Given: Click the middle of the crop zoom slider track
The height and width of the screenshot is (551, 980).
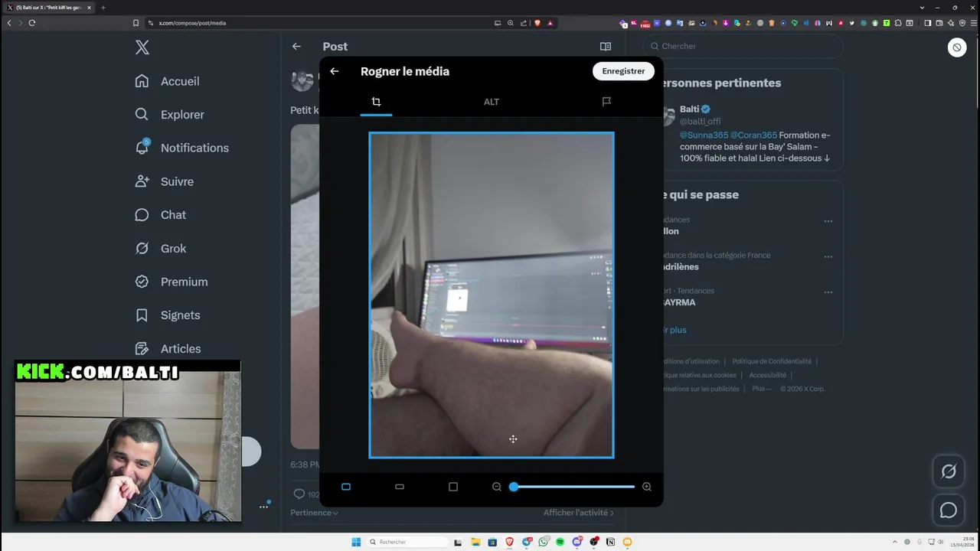Looking at the screenshot, I should point(574,487).
